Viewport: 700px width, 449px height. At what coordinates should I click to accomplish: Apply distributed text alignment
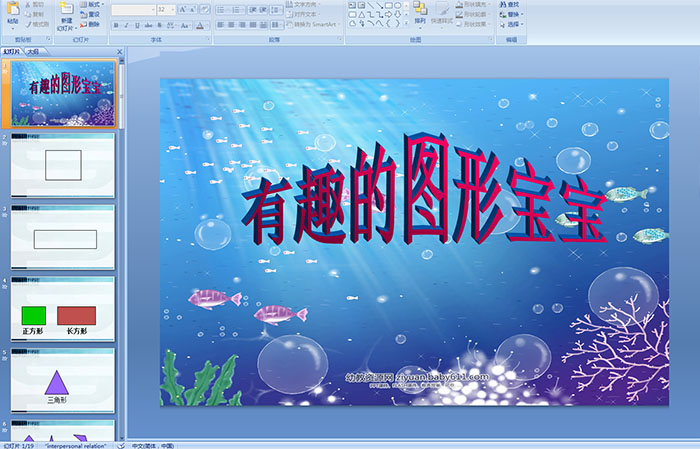(x=263, y=25)
